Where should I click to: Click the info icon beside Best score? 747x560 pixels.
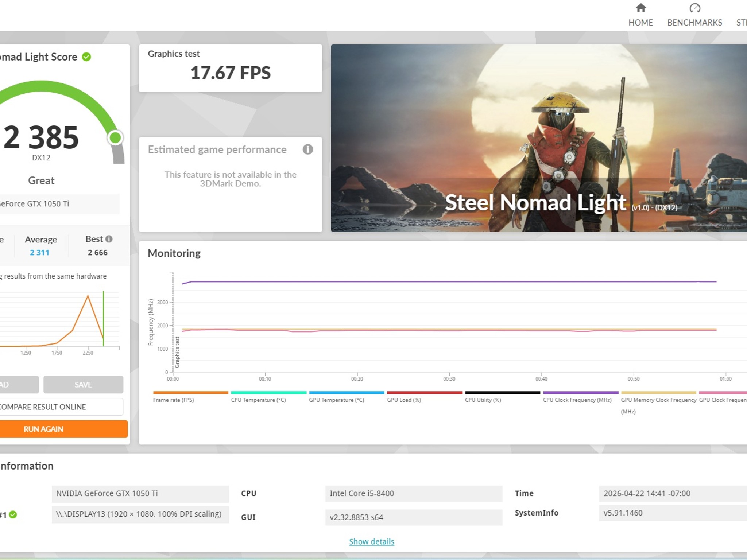(x=109, y=239)
